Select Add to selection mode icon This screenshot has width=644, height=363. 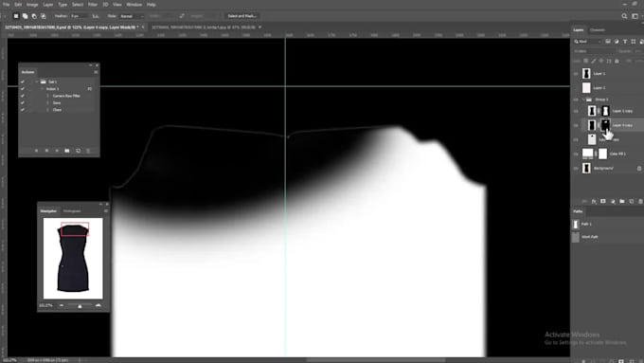tap(25, 16)
